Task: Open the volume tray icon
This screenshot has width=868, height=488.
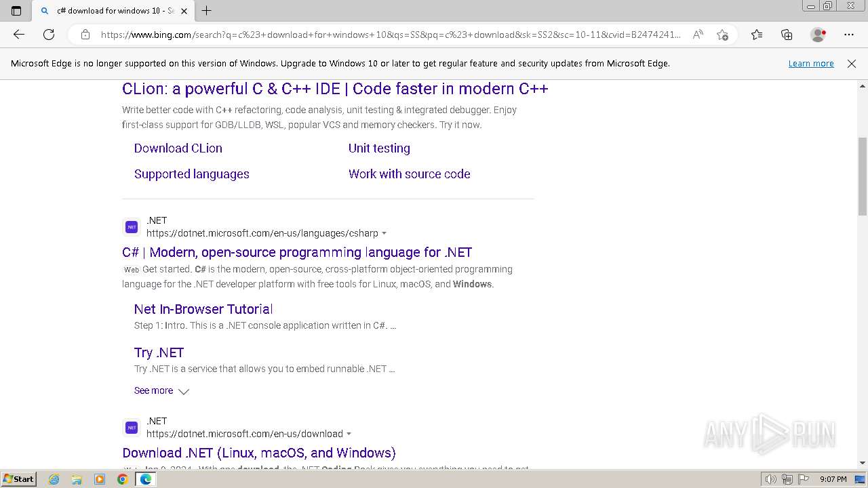Action: point(771,479)
